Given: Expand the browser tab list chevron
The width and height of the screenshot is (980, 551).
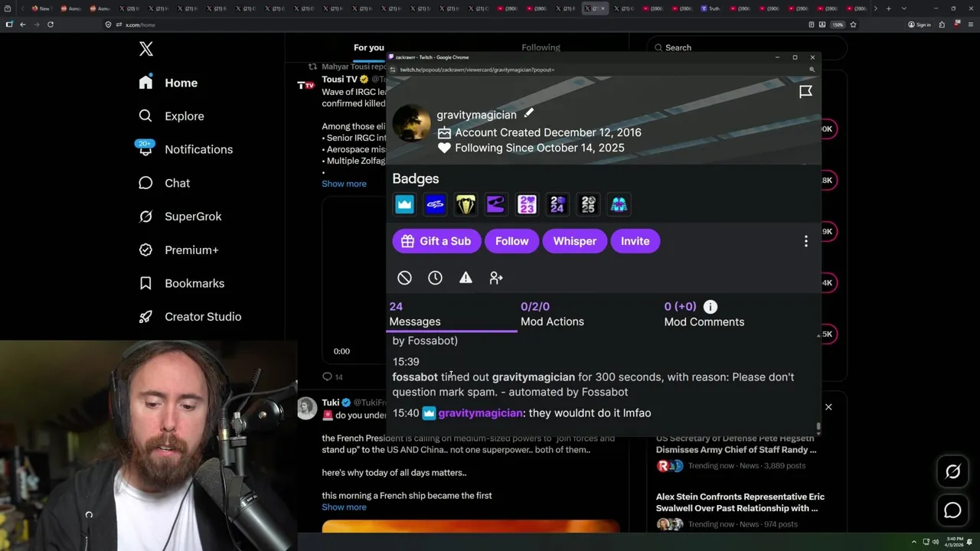Looking at the screenshot, I should click(904, 8).
